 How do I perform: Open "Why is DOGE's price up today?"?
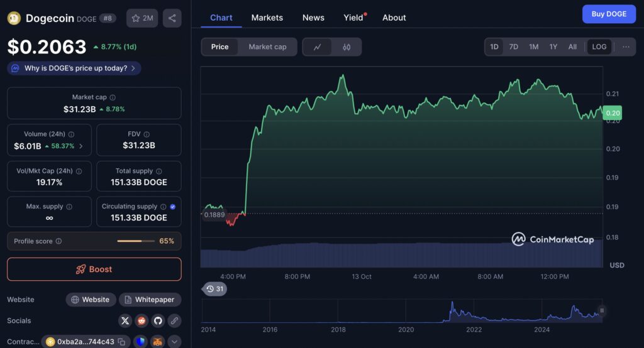click(74, 68)
